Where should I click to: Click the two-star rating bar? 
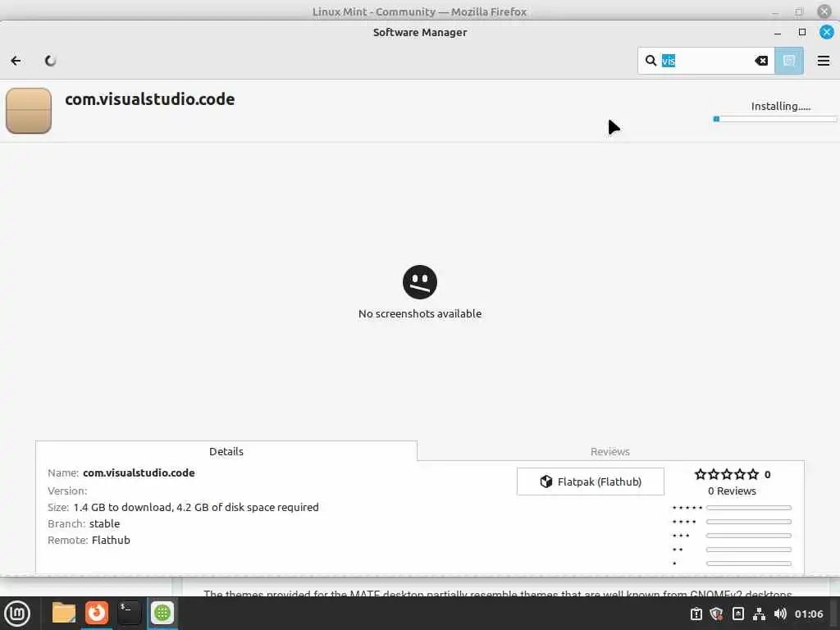coord(748,549)
